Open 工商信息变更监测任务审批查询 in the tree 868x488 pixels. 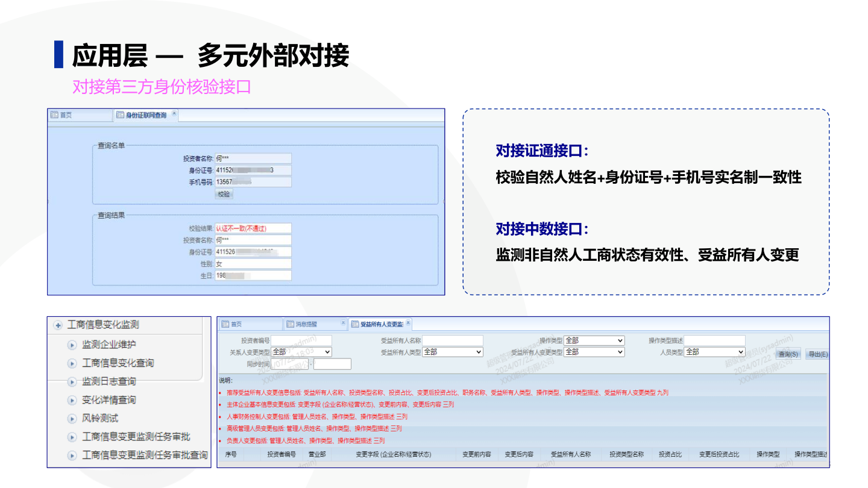click(x=145, y=455)
